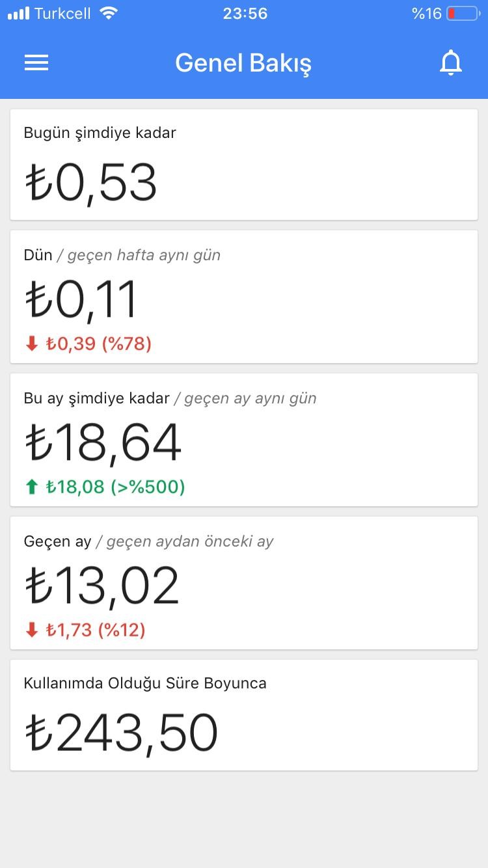
Task: Tap the ₺0,53 today earnings amount
Action: coord(91,183)
